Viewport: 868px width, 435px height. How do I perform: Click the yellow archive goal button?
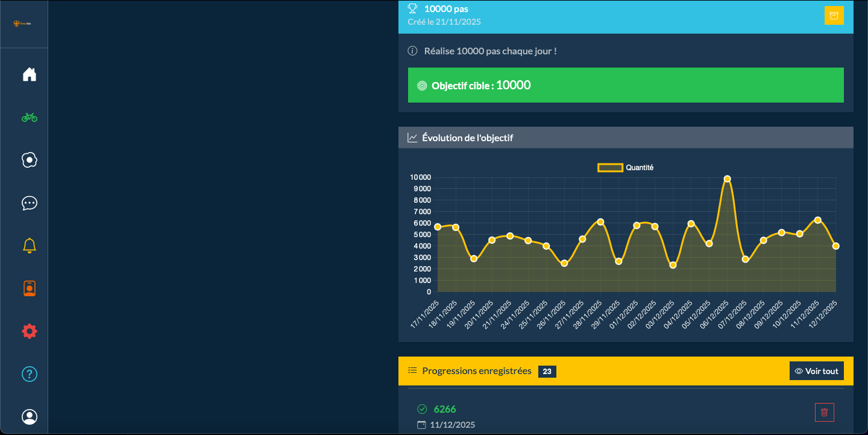click(x=834, y=15)
